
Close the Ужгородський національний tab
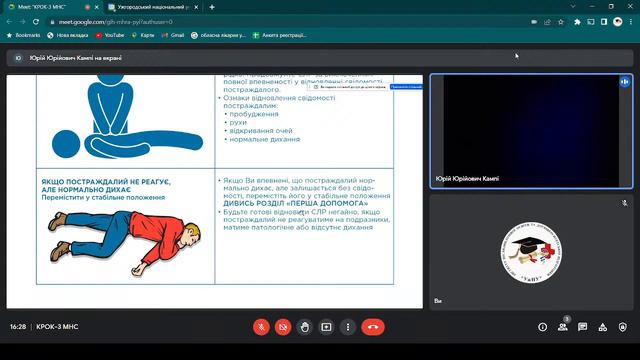pyautogui.click(x=196, y=7)
